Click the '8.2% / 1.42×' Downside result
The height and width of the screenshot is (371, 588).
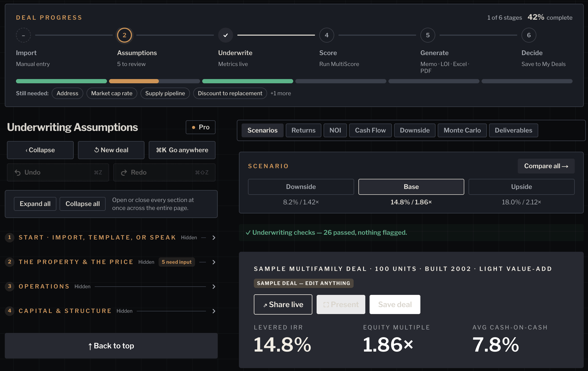point(301,202)
